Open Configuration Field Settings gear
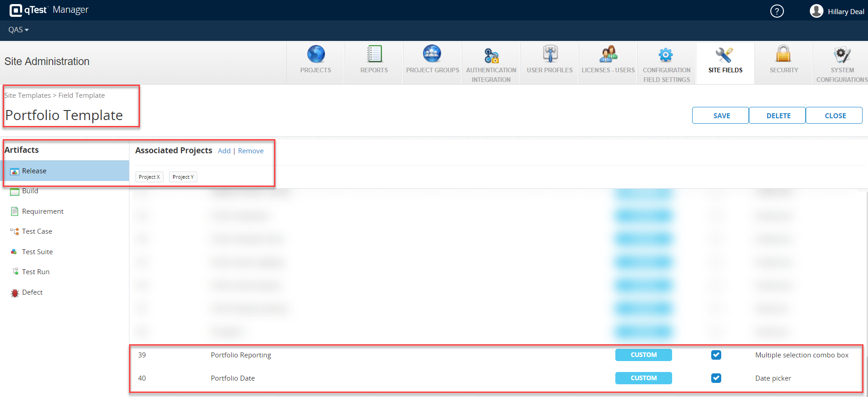 [666, 56]
